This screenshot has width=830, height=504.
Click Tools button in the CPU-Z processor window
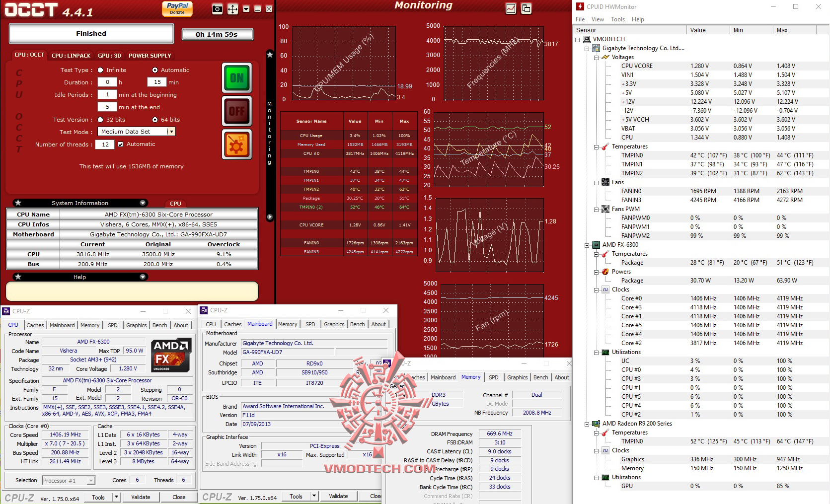(x=98, y=497)
